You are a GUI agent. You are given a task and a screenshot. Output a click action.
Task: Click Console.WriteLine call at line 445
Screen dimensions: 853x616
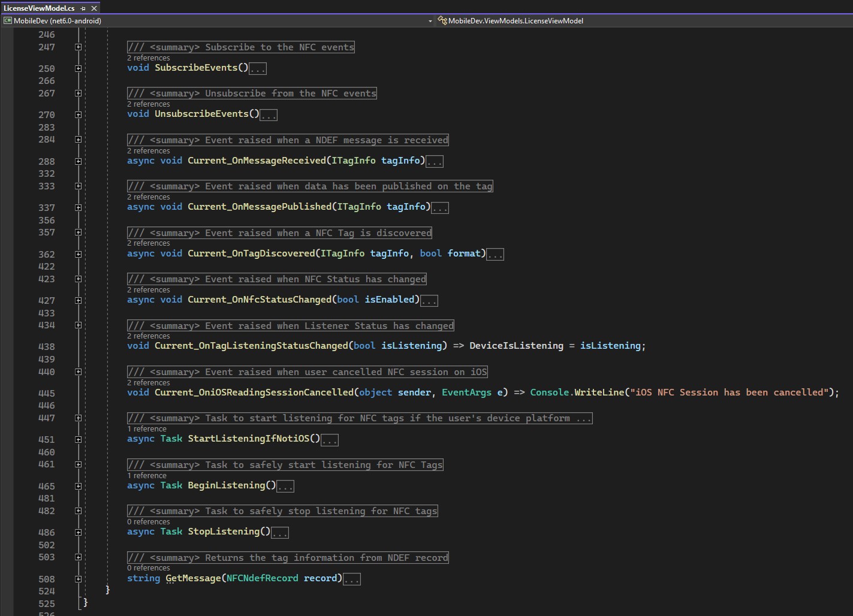pos(577,392)
